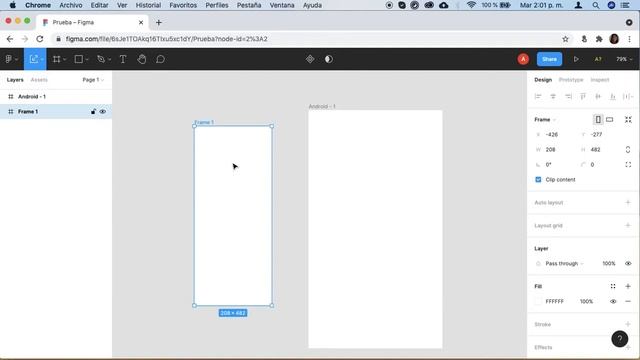Select the Text tool

tap(123, 59)
